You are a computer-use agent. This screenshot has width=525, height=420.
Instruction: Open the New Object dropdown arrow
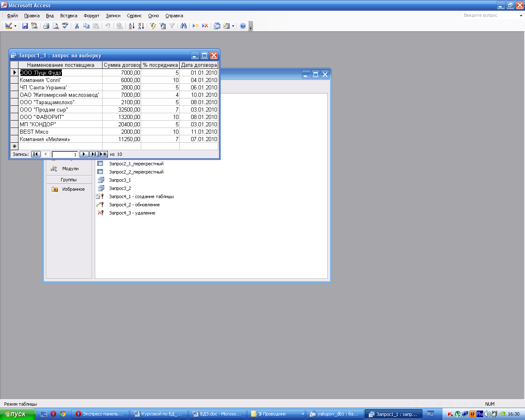[x=233, y=26]
